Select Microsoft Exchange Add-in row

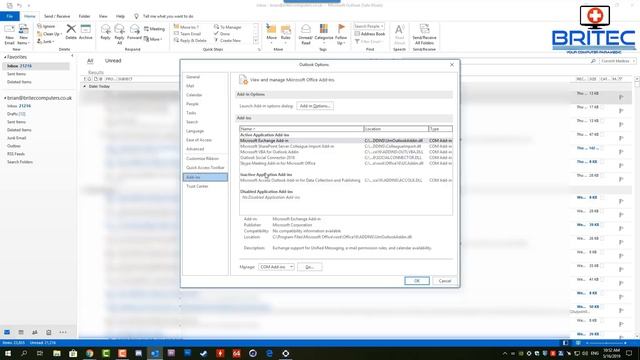[346, 140]
